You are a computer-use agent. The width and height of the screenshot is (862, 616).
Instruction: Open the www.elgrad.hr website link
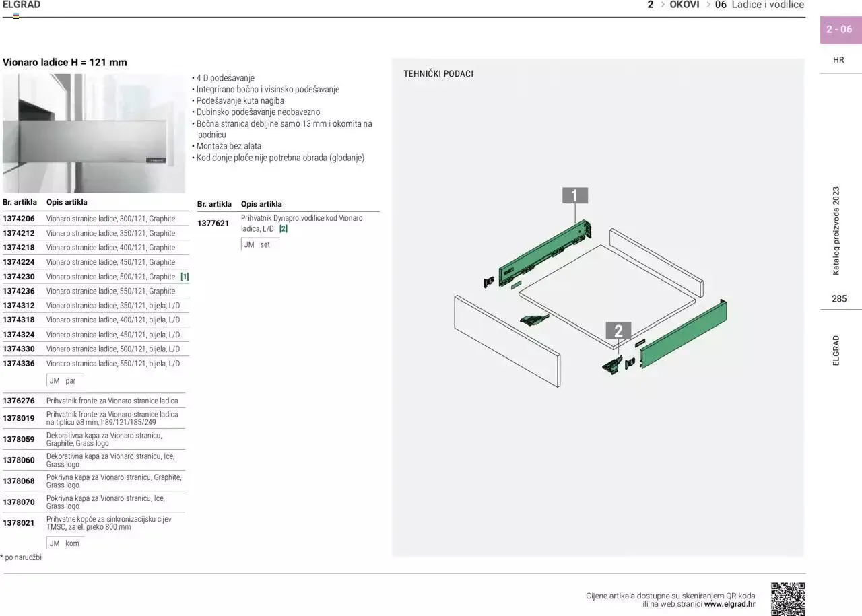pos(729,605)
